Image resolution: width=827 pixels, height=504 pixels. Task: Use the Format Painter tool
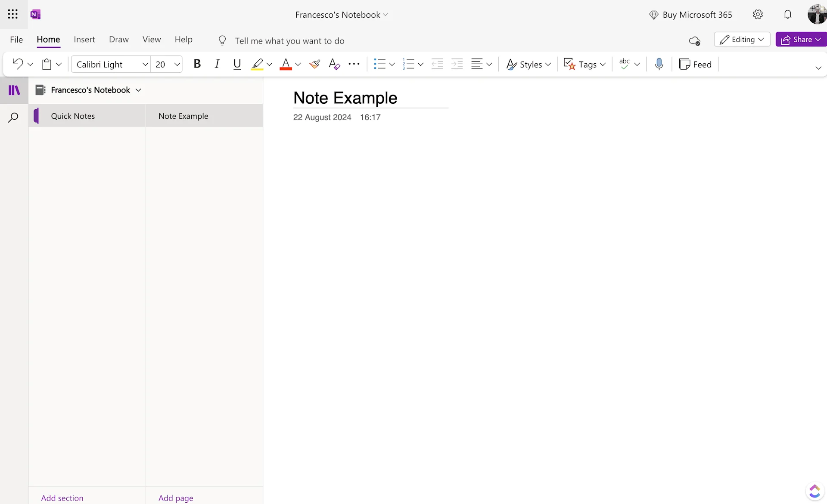click(x=314, y=64)
